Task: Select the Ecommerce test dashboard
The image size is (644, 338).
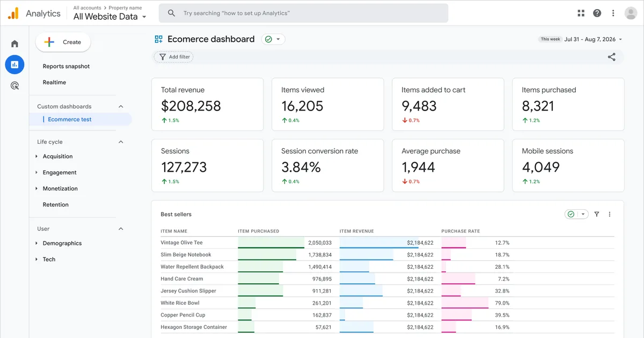Action: click(x=80, y=119)
